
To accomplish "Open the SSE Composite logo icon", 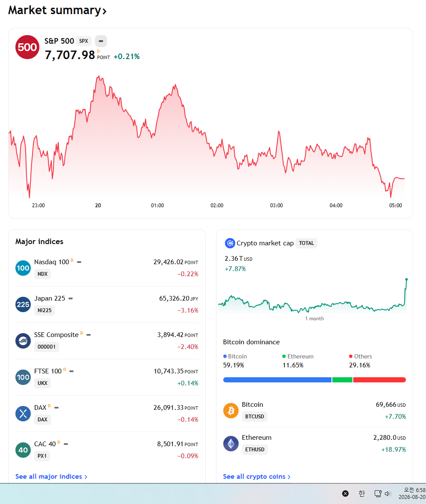I will pos(23,341).
